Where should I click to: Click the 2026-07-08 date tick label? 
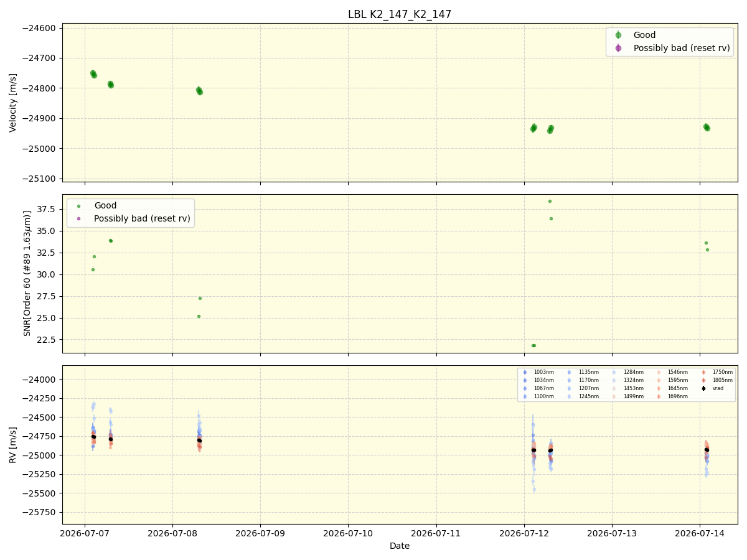coord(172,533)
